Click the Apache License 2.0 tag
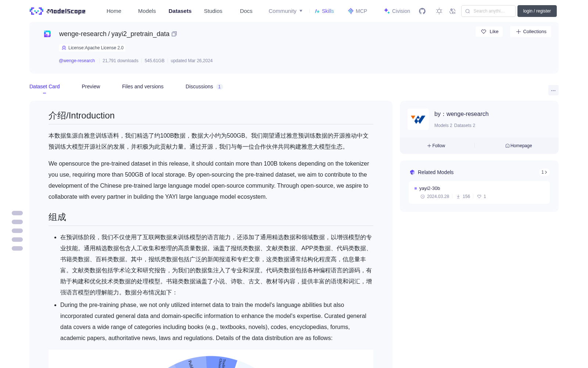This screenshot has height=368, width=588. pos(92,48)
